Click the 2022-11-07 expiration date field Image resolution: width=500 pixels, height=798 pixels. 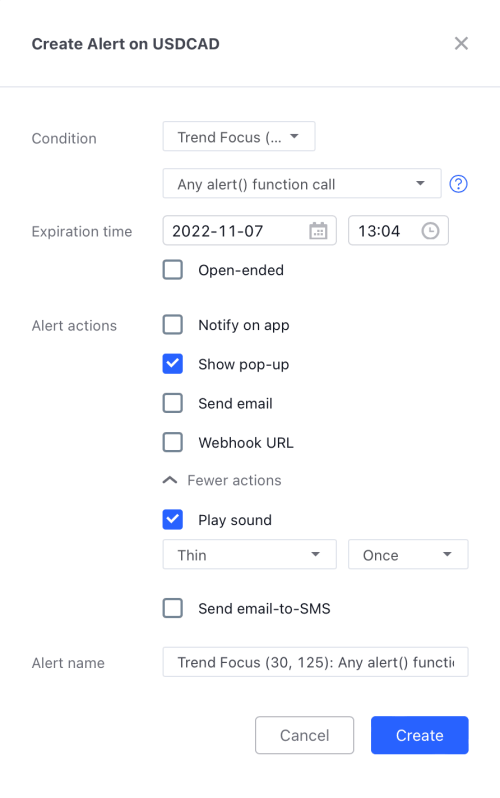coord(249,231)
